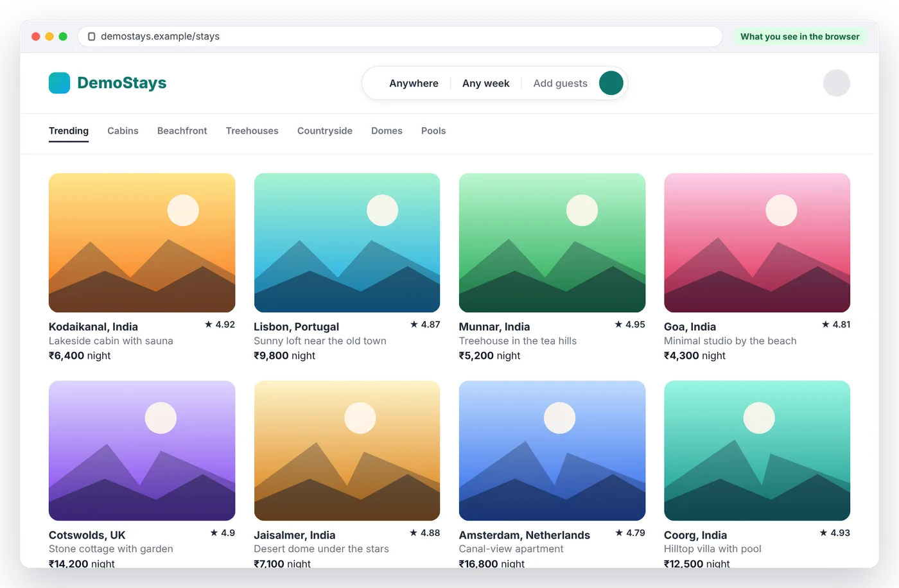Click the 4.81 star rating
This screenshot has height=588, width=899.
835,325
